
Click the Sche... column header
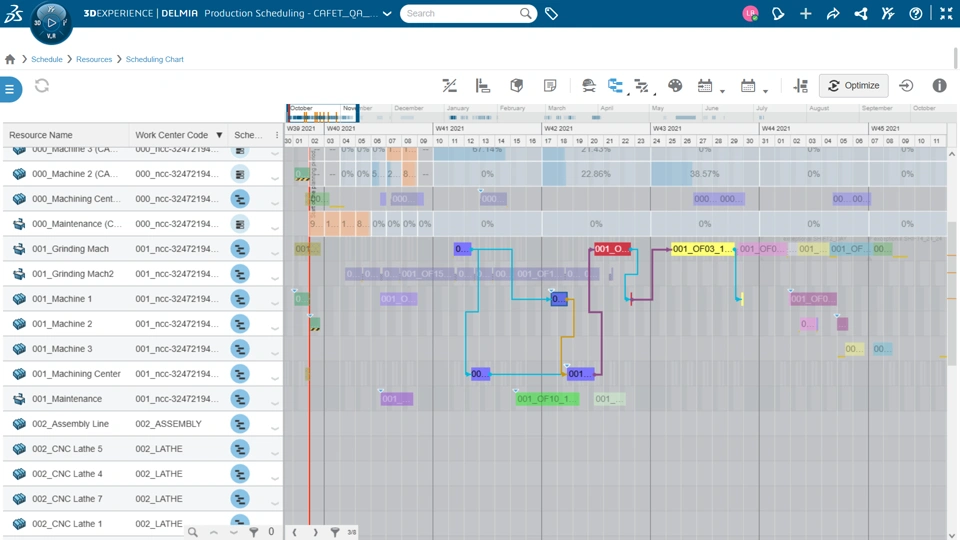[248, 135]
